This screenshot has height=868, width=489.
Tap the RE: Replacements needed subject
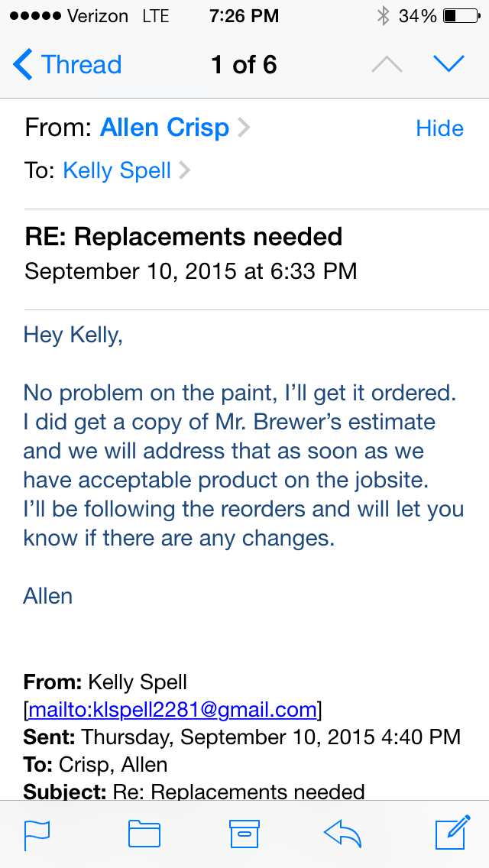(x=183, y=237)
